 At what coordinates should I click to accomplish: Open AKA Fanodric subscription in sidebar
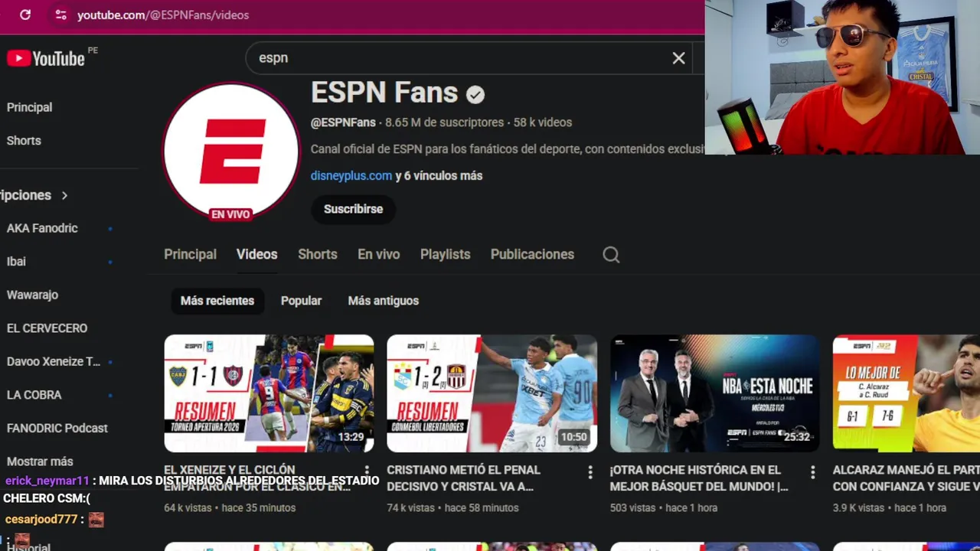42,228
